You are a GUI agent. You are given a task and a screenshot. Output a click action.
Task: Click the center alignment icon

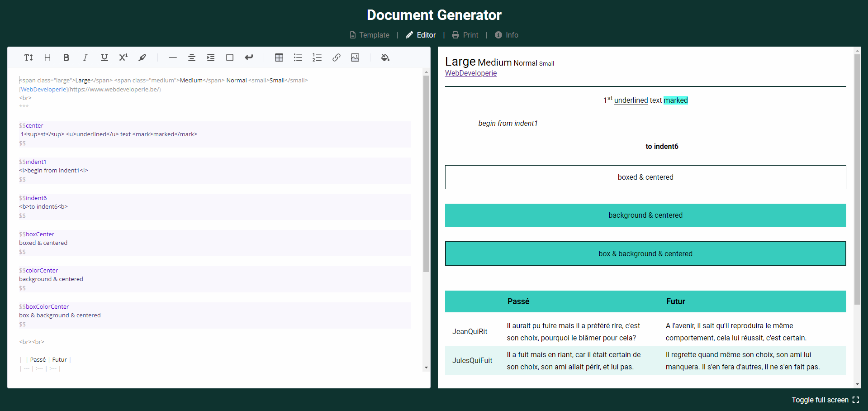pos(192,57)
